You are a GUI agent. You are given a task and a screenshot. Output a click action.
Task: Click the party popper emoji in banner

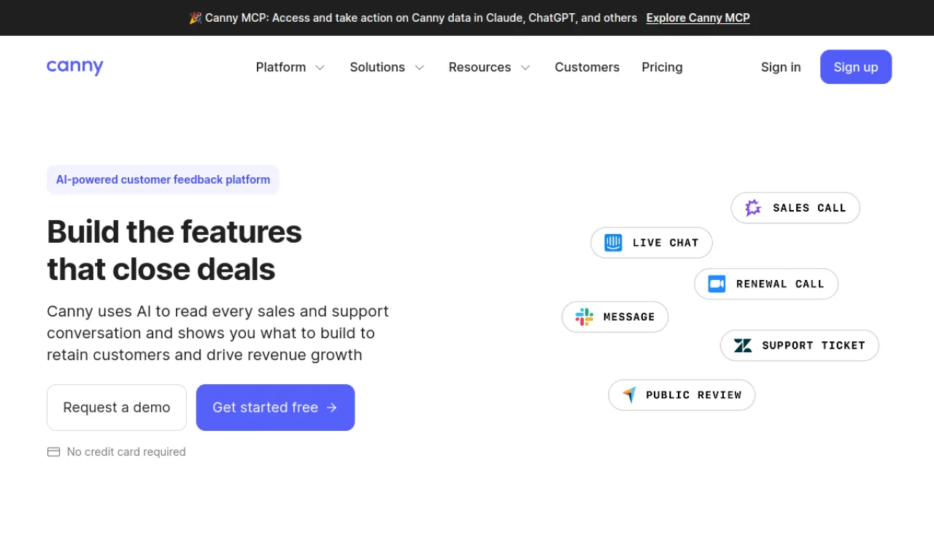[195, 18]
